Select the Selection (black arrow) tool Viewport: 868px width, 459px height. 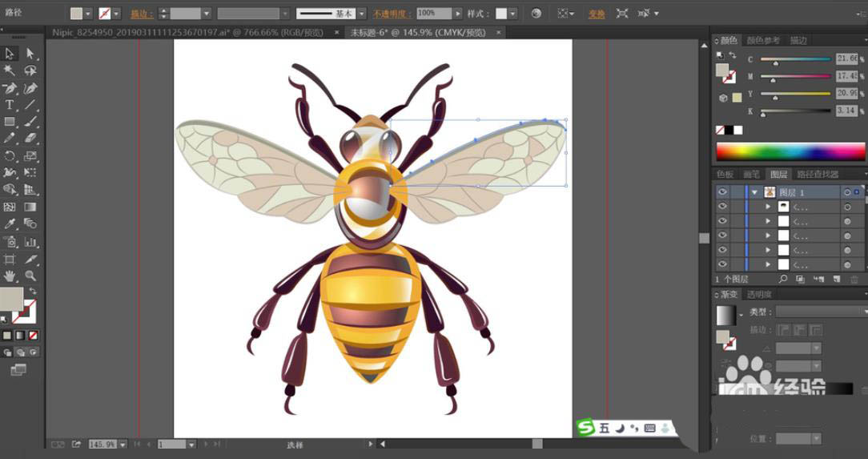point(10,54)
